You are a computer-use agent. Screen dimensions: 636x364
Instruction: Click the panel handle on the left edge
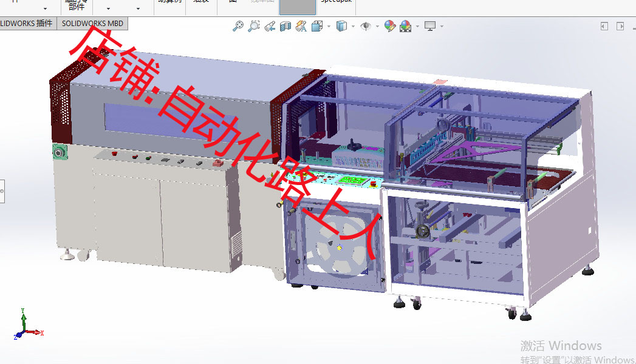pos(2,191)
